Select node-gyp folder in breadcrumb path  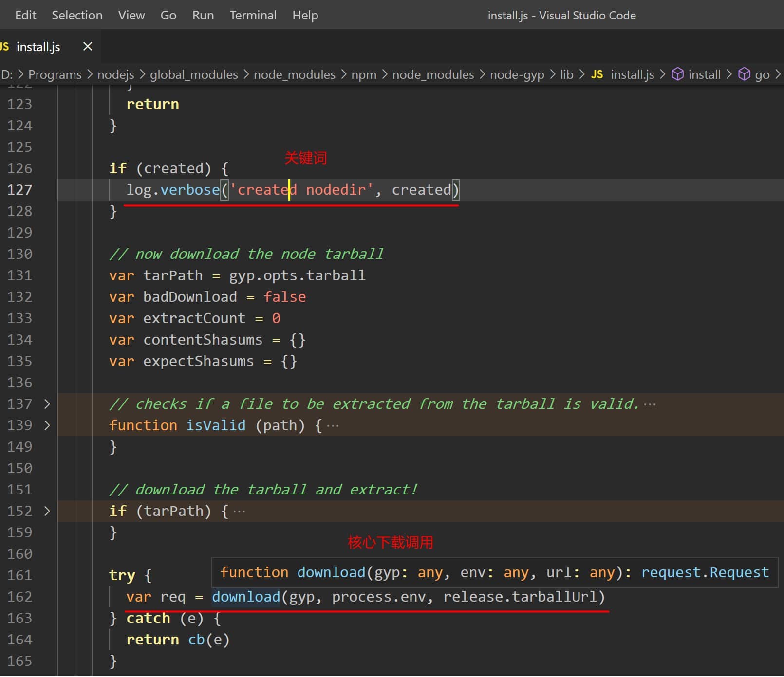[x=517, y=74]
